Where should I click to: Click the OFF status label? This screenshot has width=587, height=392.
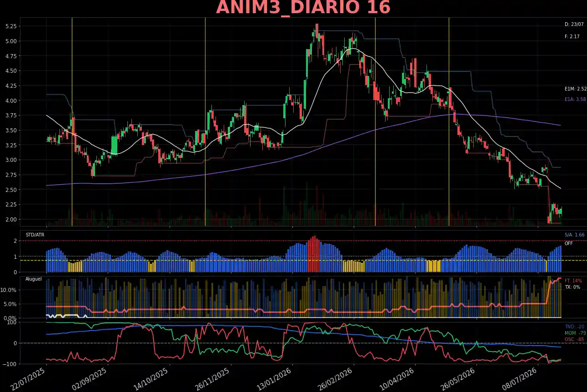coord(569,243)
